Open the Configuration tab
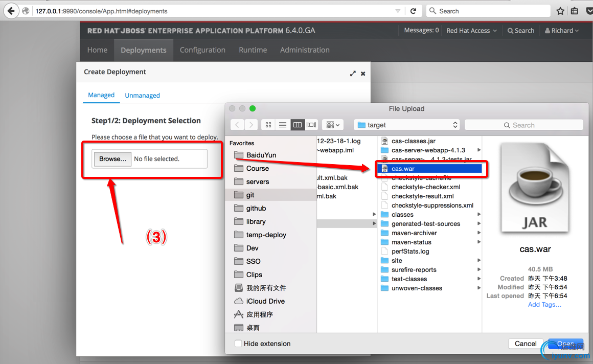Screen dimensions: 593x364 (202, 50)
